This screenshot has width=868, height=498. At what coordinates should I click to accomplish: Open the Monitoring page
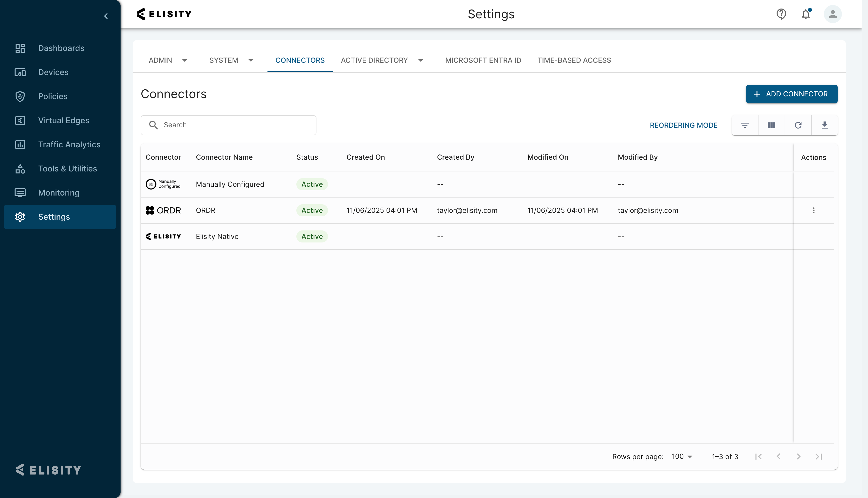pyautogui.click(x=59, y=193)
